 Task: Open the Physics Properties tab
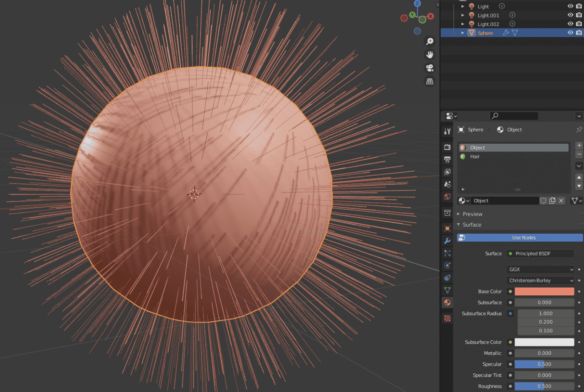coord(447,265)
